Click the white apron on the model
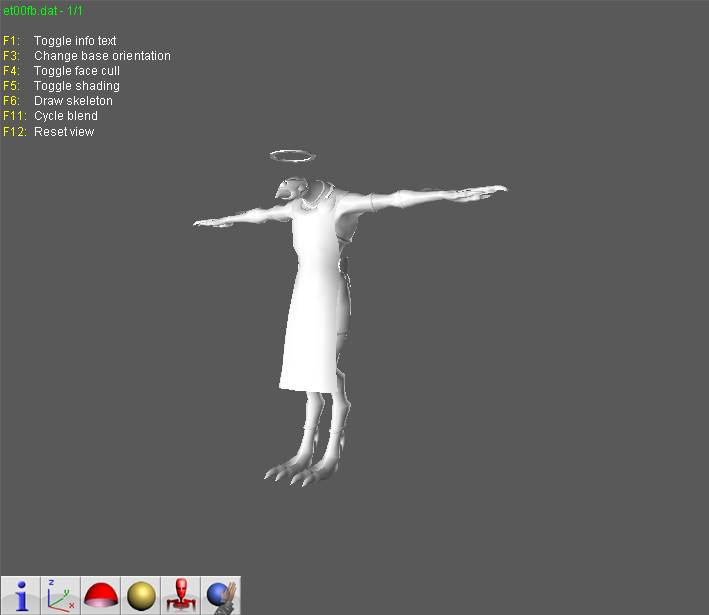709x615 pixels. point(312,298)
